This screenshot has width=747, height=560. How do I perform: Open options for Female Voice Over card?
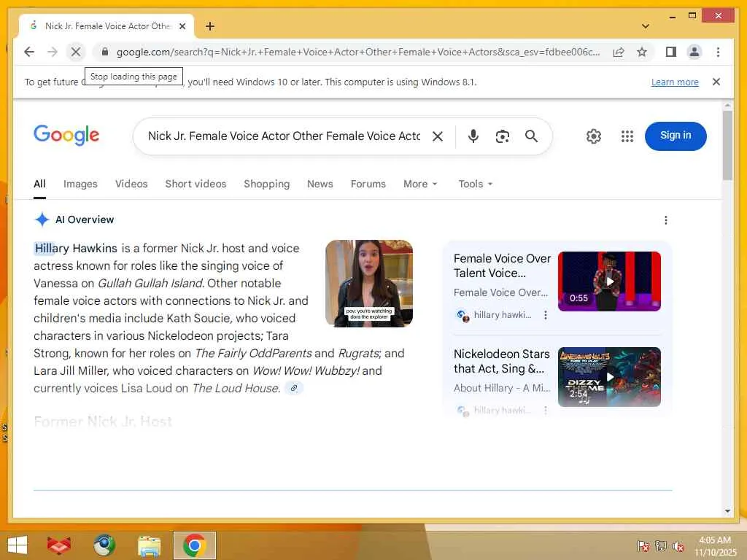click(546, 315)
